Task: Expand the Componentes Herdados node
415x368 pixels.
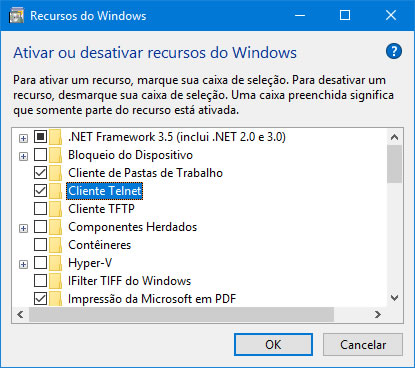Action: [23, 228]
